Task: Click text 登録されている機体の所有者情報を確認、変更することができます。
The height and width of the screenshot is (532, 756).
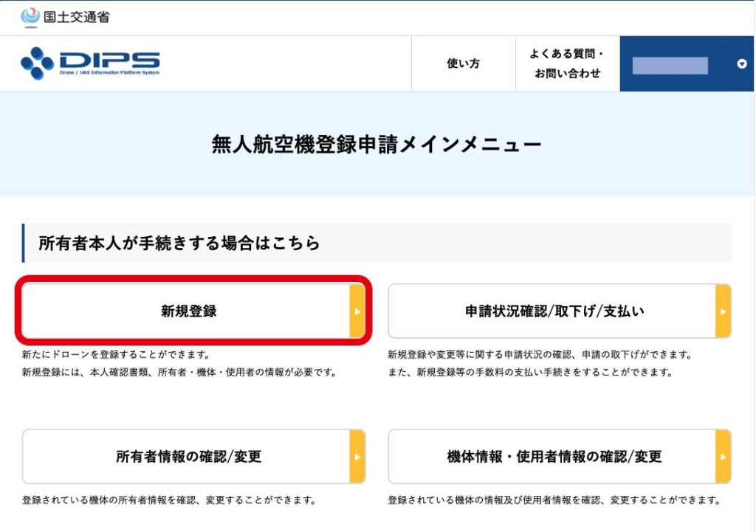Action: pos(170,500)
